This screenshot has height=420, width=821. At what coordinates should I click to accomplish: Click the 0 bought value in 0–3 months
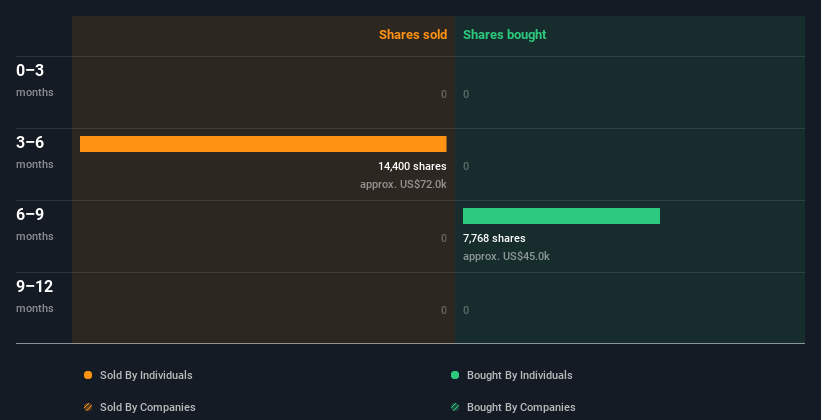(x=466, y=94)
